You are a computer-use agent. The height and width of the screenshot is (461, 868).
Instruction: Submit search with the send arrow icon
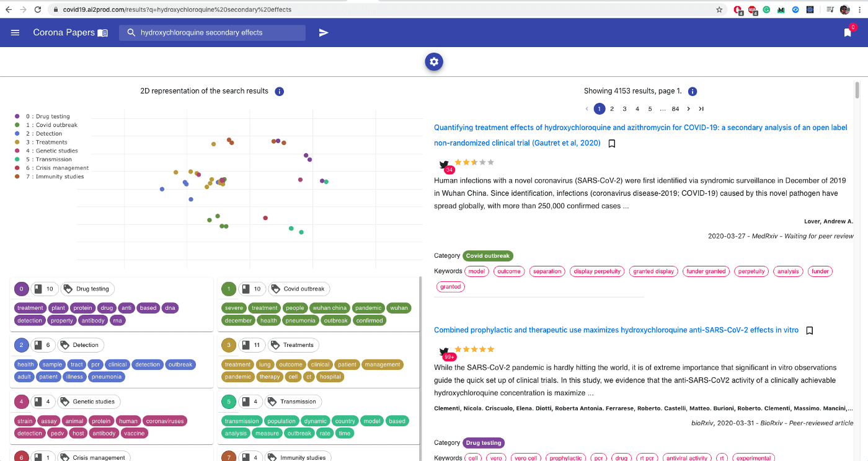(x=324, y=33)
